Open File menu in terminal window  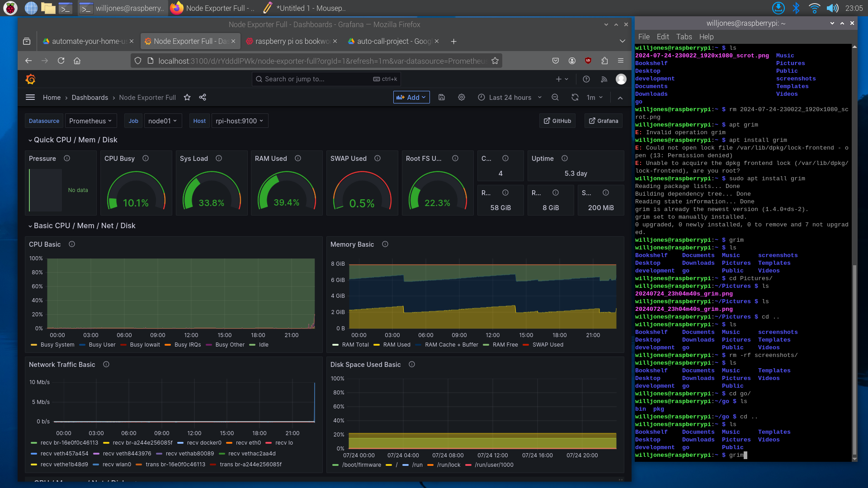tap(644, 37)
